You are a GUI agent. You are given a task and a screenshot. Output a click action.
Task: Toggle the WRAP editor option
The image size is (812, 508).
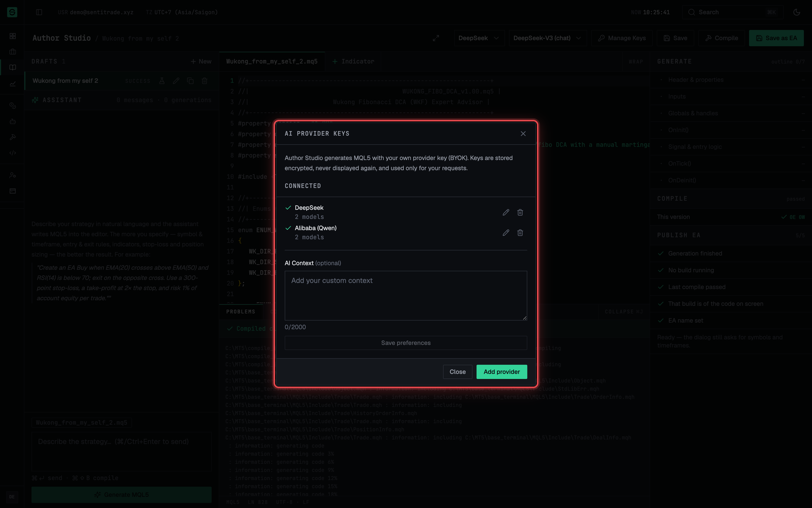pyautogui.click(x=636, y=62)
